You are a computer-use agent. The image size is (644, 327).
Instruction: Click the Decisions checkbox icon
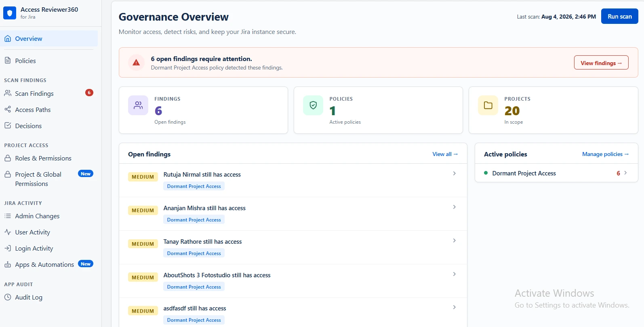(8, 126)
